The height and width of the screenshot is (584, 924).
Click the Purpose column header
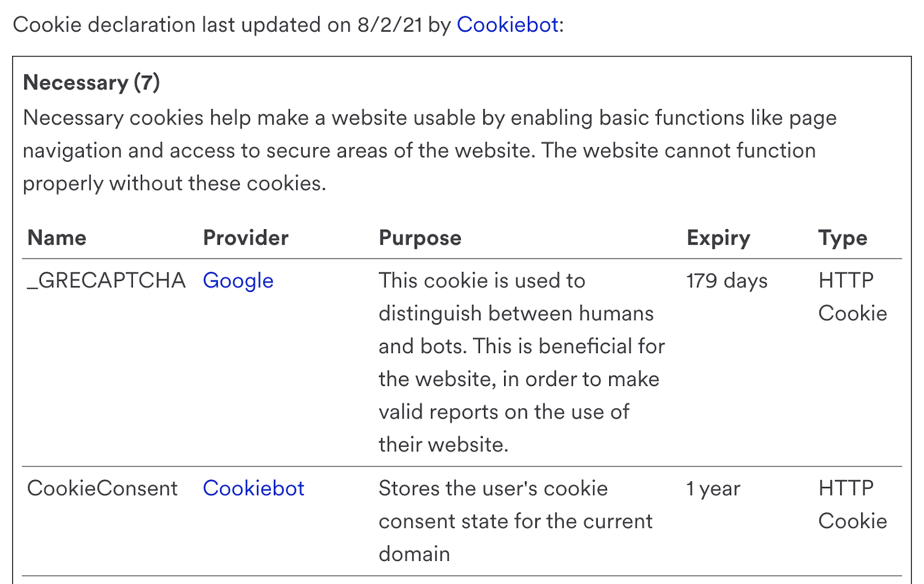click(x=420, y=238)
